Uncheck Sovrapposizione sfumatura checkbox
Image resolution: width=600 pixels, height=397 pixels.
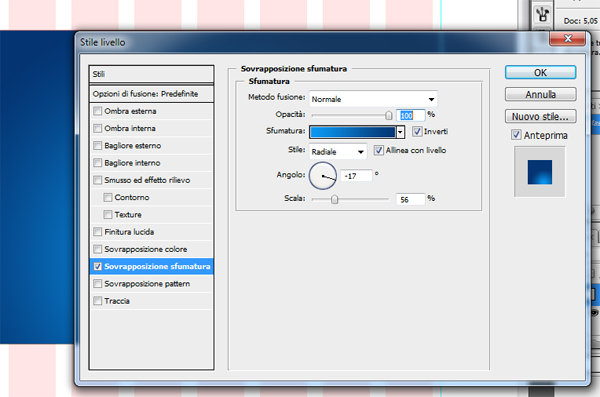point(98,266)
